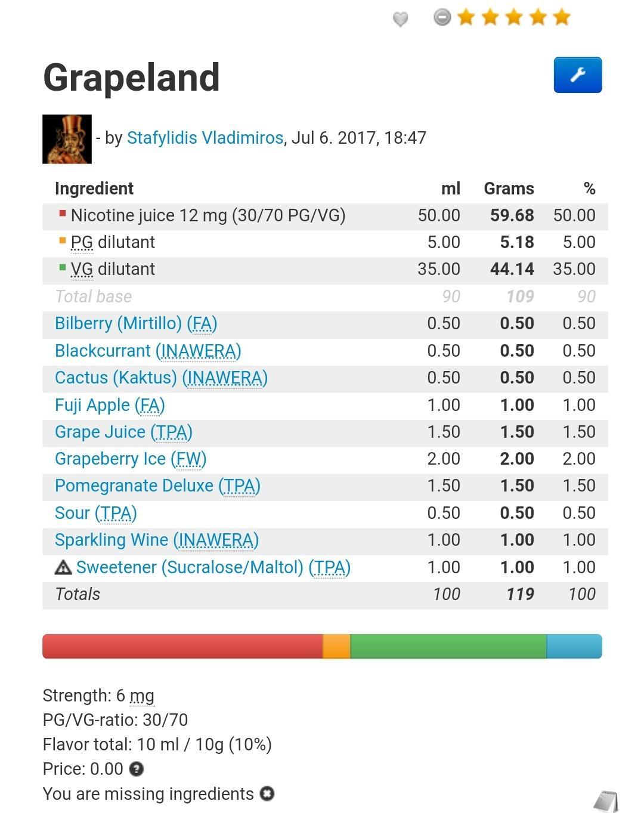Select Sparkling Wine (INAWERA) flavor
Image resolution: width=644 pixels, height=813 pixels.
pyautogui.click(x=157, y=540)
